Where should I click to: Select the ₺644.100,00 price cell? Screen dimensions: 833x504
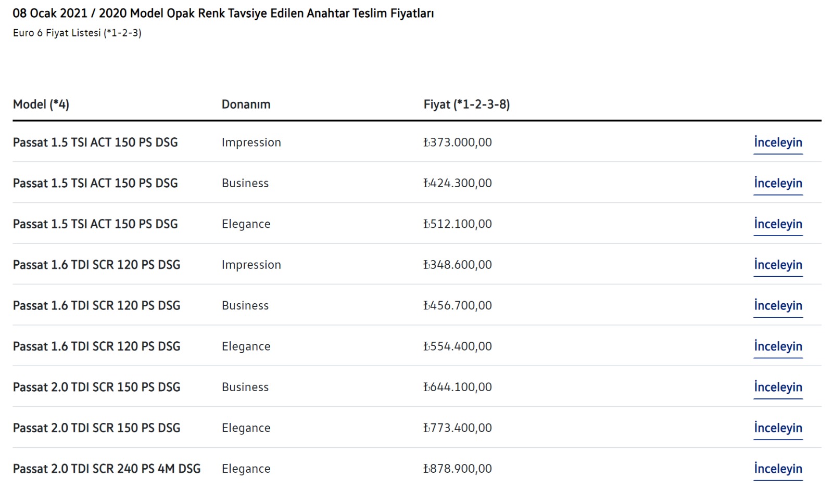(458, 387)
